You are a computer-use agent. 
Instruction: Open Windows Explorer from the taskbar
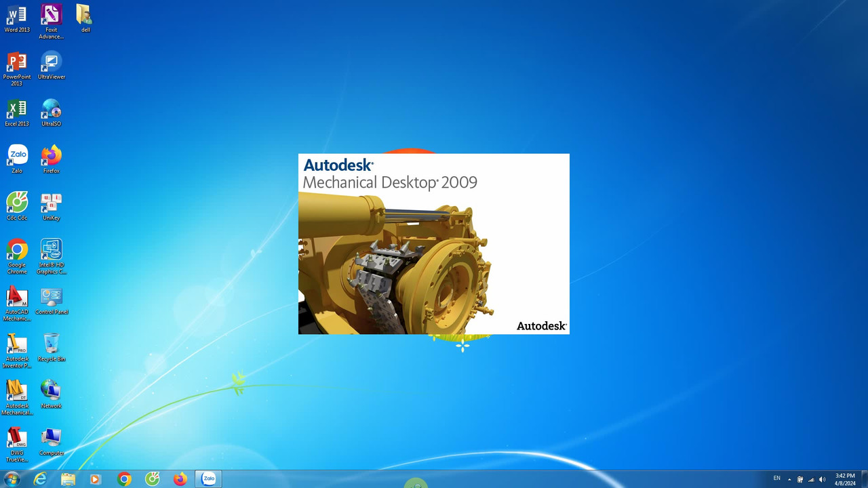(68, 479)
